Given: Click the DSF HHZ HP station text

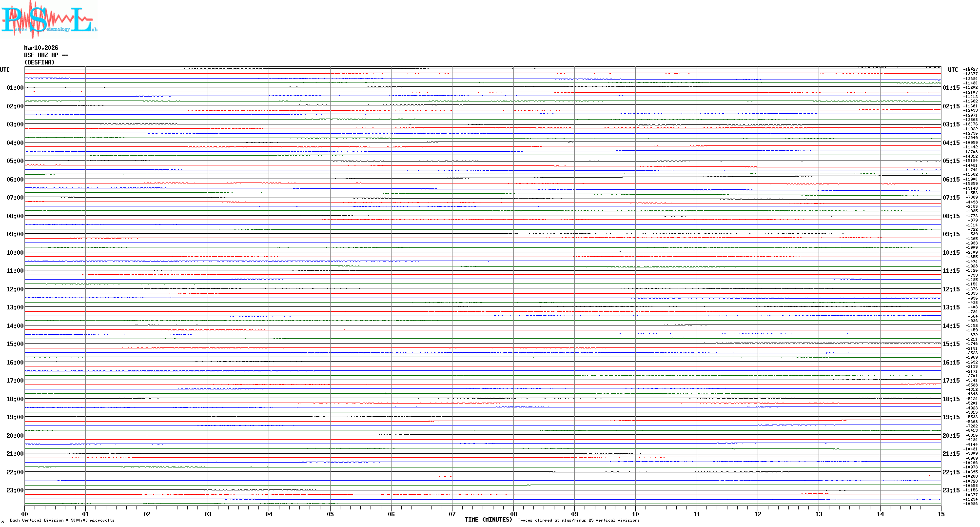Looking at the screenshot, I should tap(46, 55).
